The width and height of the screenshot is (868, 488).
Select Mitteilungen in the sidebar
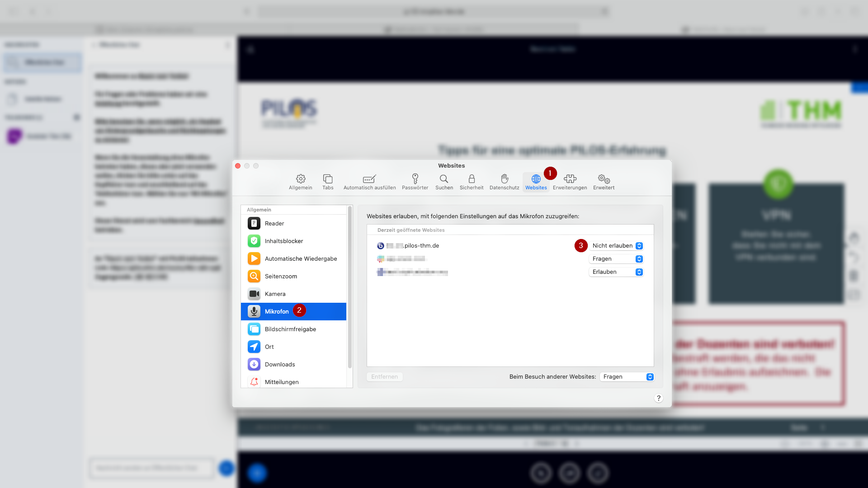pyautogui.click(x=294, y=381)
